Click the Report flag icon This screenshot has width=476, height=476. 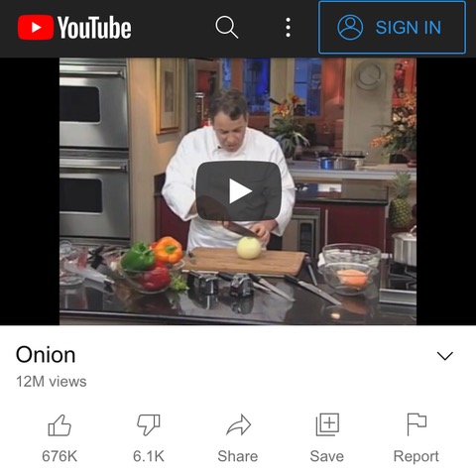pyautogui.click(x=416, y=424)
